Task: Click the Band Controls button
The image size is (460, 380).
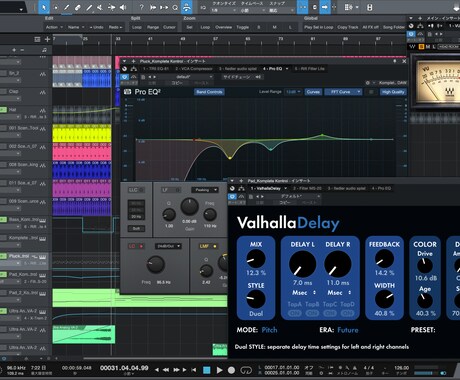Action: 209,92
